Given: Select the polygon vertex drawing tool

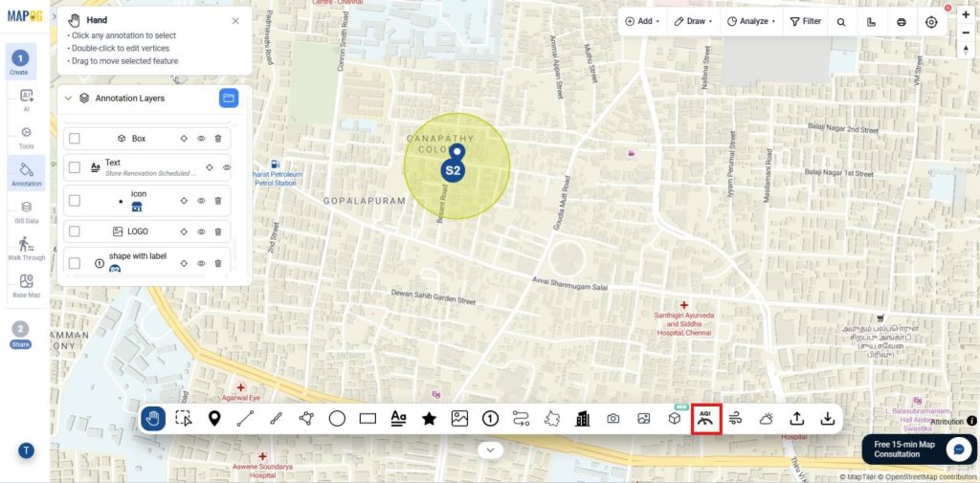Looking at the screenshot, I should click(x=306, y=419).
